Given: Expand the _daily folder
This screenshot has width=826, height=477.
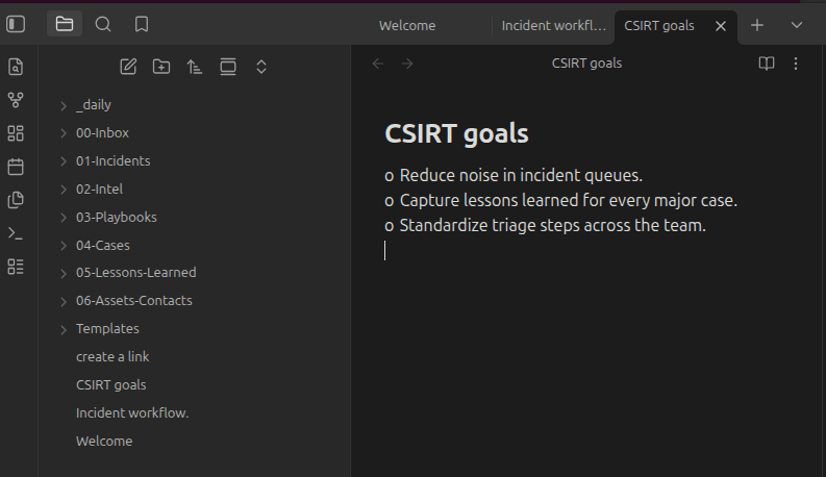Looking at the screenshot, I should 64,105.
